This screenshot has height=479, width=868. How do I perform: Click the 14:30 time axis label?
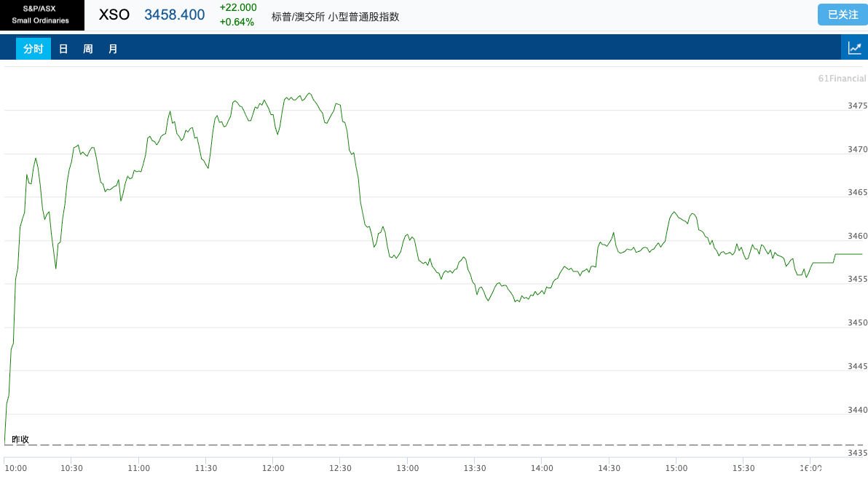[x=609, y=469]
